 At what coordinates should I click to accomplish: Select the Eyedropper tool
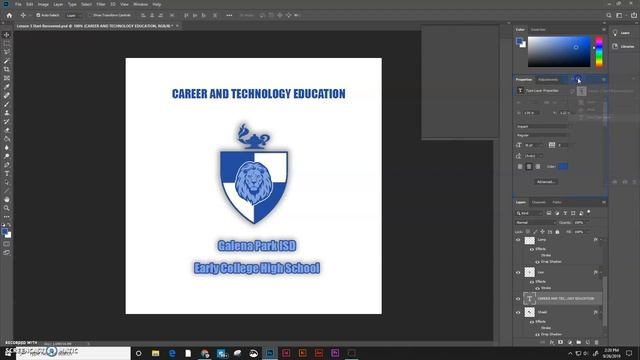tap(7, 87)
